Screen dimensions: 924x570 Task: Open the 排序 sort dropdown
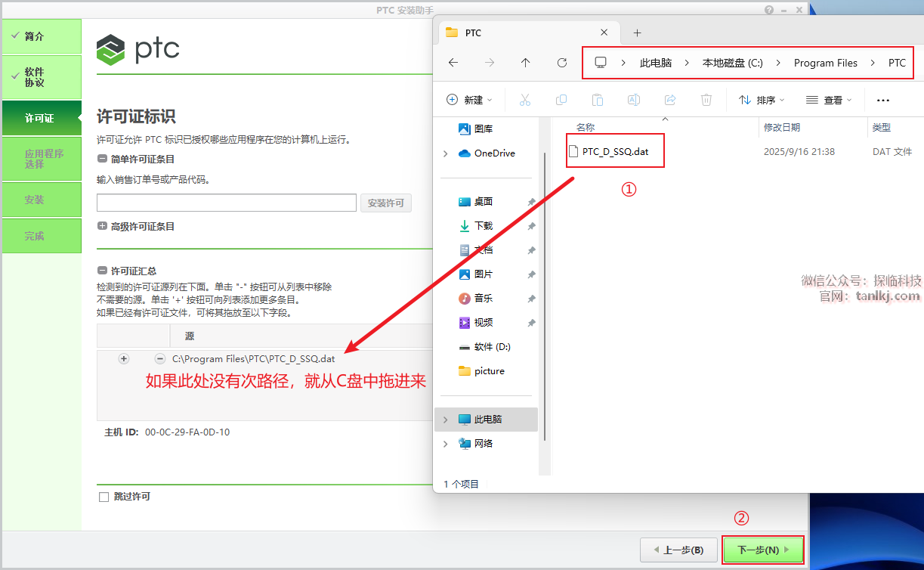tap(762, 100)
